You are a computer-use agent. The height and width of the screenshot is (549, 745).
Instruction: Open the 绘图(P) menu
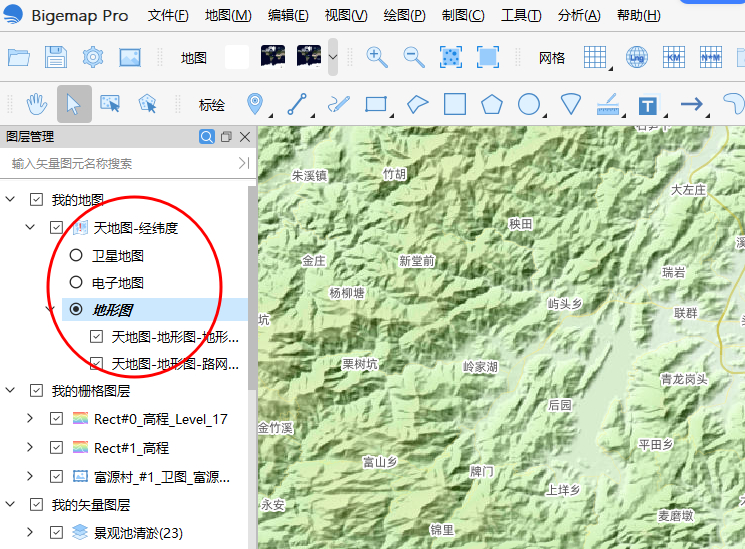[x=404, y=15]
